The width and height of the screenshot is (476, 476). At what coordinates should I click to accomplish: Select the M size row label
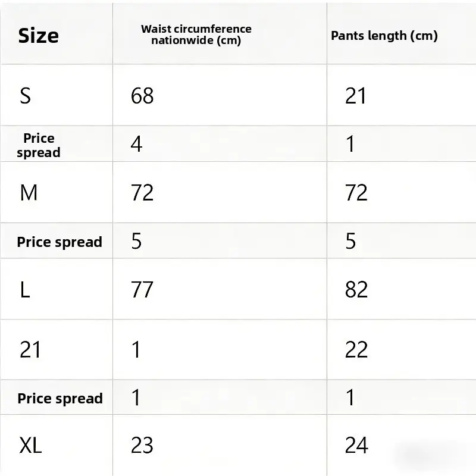(x=29, y=193)
